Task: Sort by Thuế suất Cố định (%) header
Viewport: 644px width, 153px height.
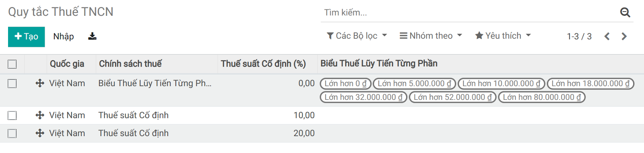Action: pos(263,64)
